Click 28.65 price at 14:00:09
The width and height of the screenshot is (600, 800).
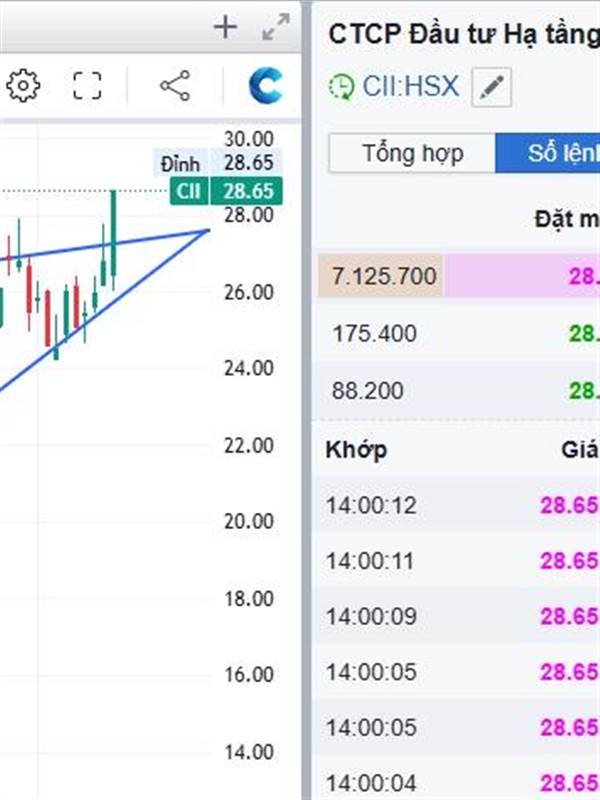[568, 616]
